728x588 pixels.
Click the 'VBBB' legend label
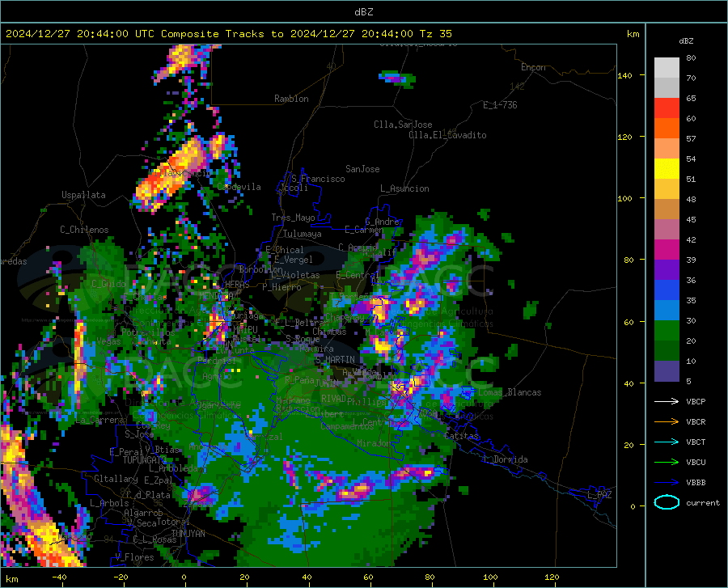coord(696,482)
